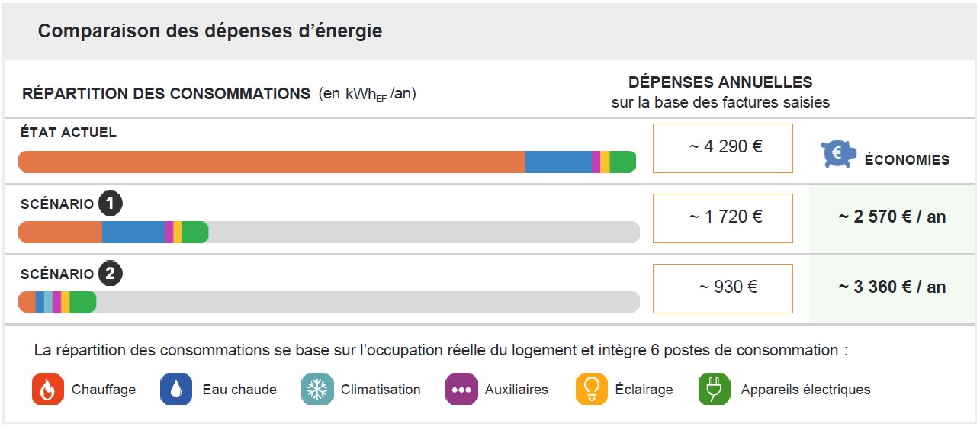
Task: Click the purple Auxiliaires dots icon
Action: 461,390
